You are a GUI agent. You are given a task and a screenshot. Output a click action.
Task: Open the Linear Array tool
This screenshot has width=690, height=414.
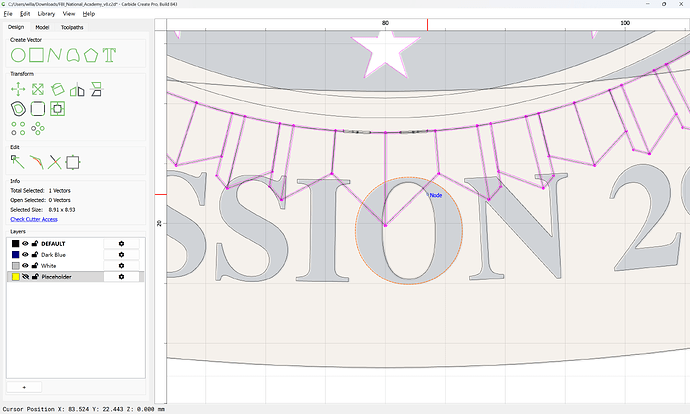click(x=18, y=128)
